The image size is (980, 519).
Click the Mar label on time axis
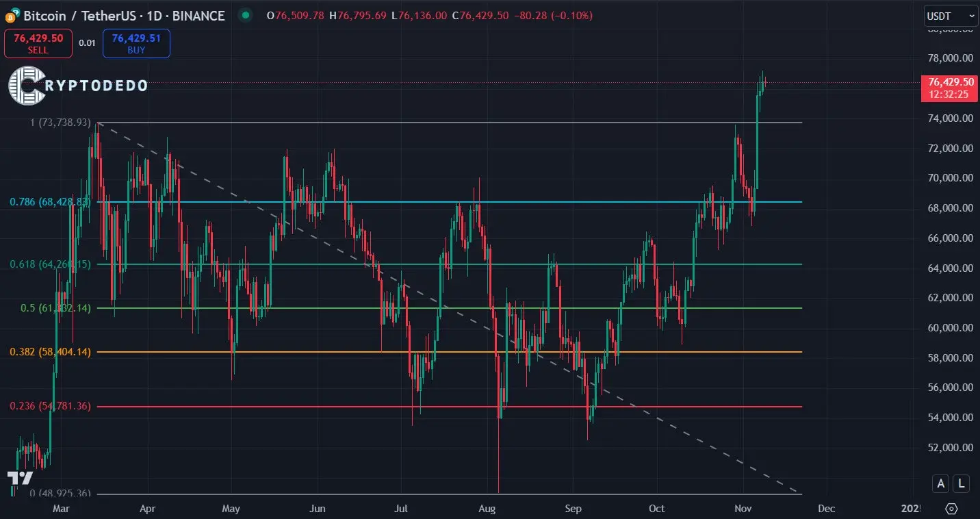pos(61,509)
